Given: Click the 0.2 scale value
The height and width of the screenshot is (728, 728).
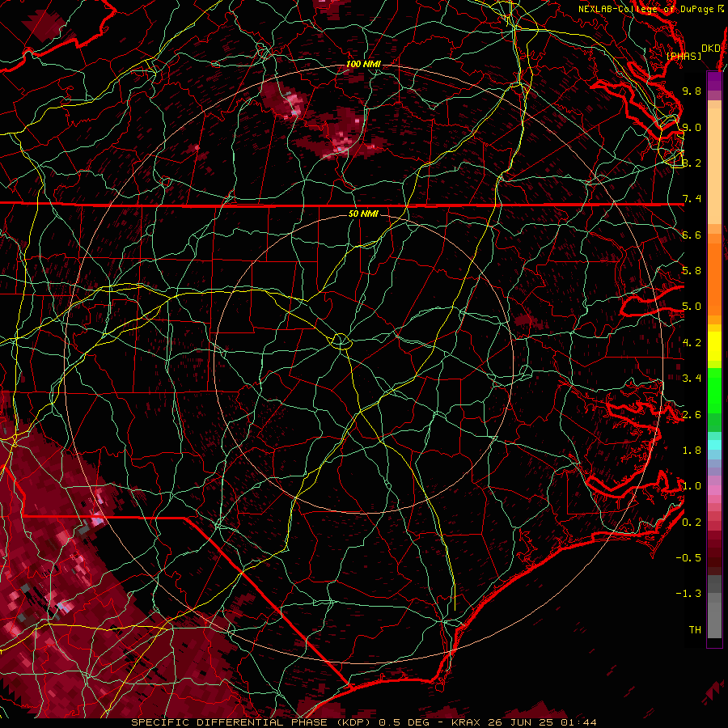Looking at the screenshot, I should tap(692, 523).
